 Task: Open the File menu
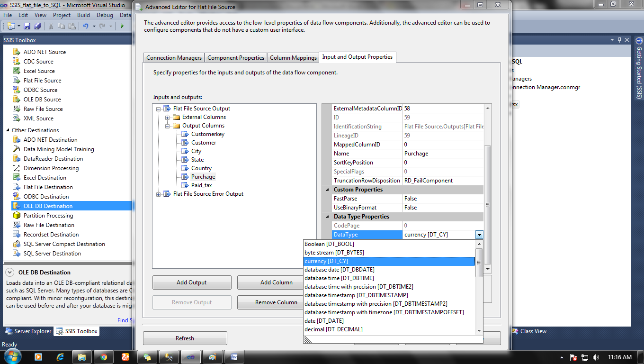coord(8,15)
